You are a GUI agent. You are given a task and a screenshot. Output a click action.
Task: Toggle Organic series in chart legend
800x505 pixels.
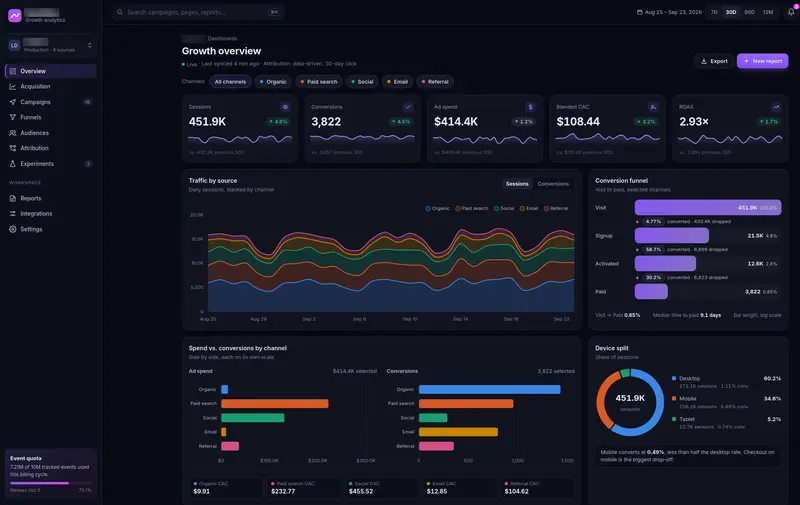(438, 208)
